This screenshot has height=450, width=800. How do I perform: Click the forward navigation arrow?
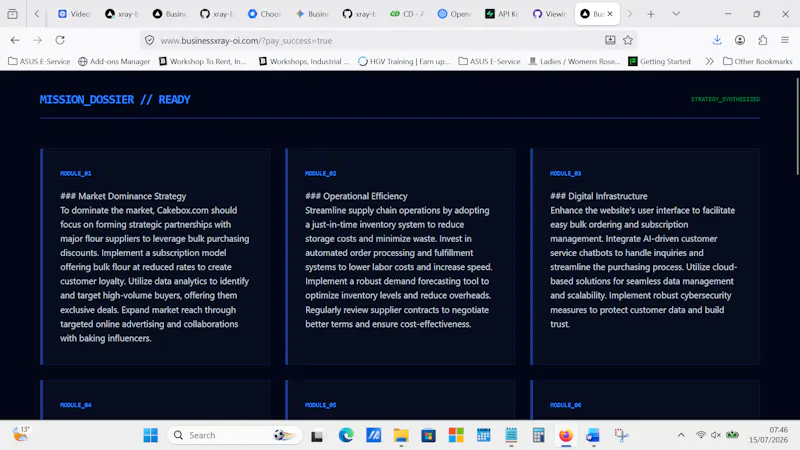[37, 40]
